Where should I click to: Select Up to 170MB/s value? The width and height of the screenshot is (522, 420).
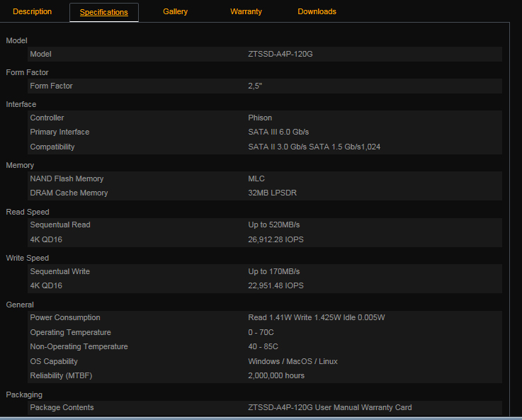(274, 271)
